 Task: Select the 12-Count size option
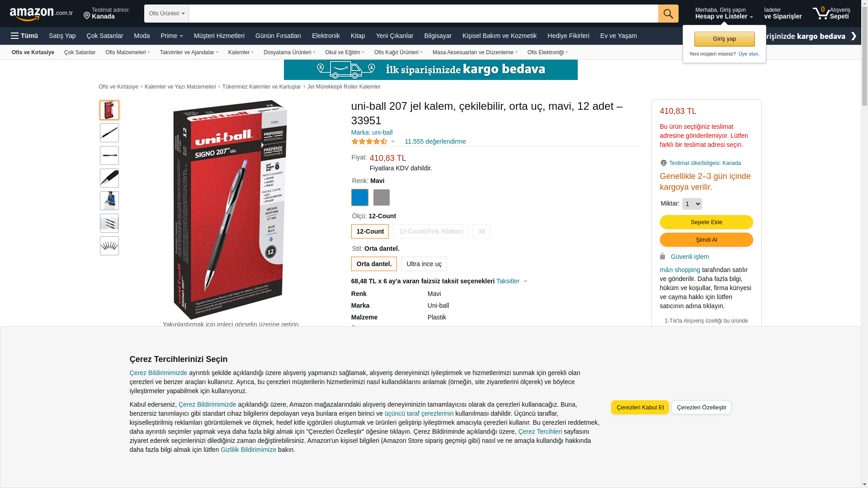coord(370,231)
